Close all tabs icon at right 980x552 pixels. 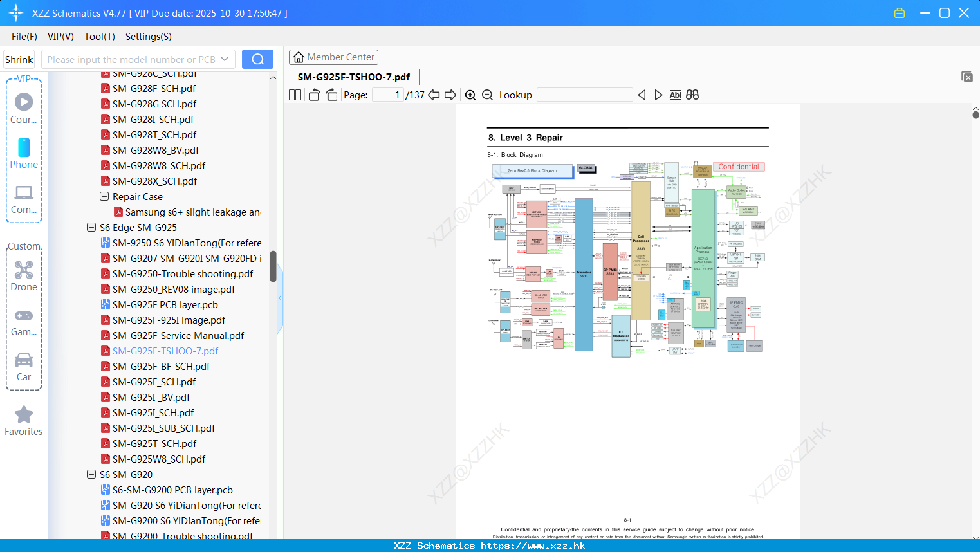(967, 77)
